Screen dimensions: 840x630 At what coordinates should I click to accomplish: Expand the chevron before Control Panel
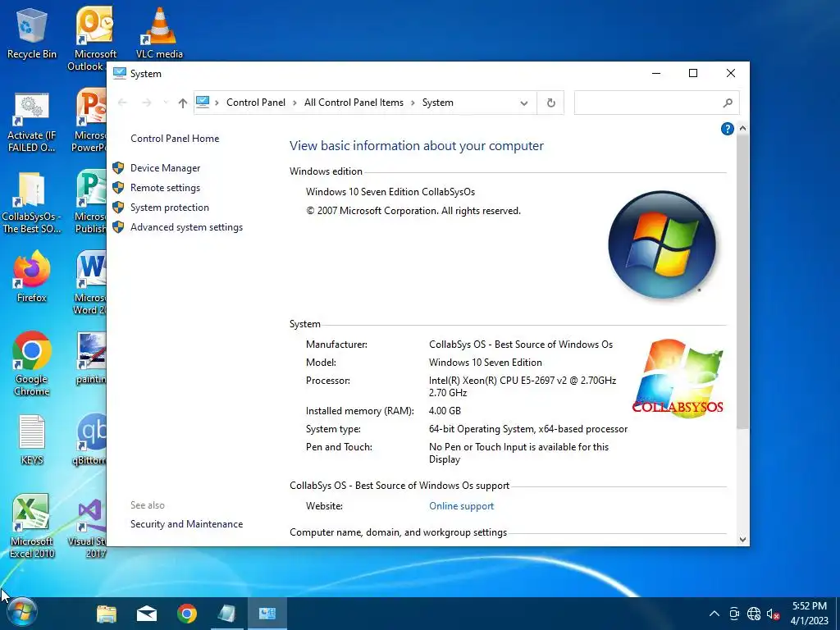[x=217, y=103]
